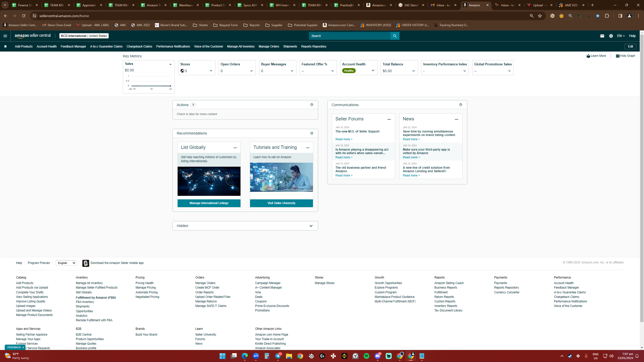Open Discord from the taskbar
The width and height of the screenshot is (644, 362).
pos(378,356)
